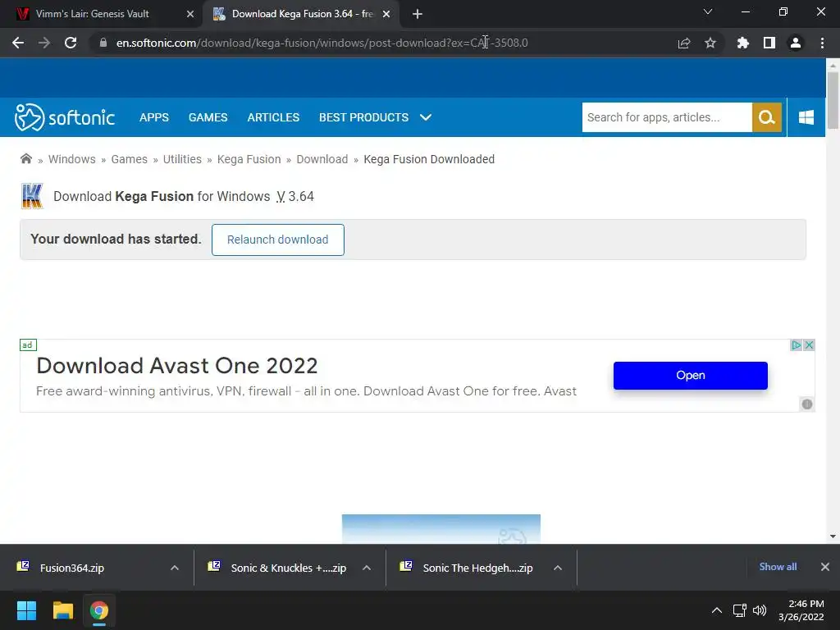Open the ARTICLES menu
The height and width of the screenshot is (630, 840).
tap(273, 117)
